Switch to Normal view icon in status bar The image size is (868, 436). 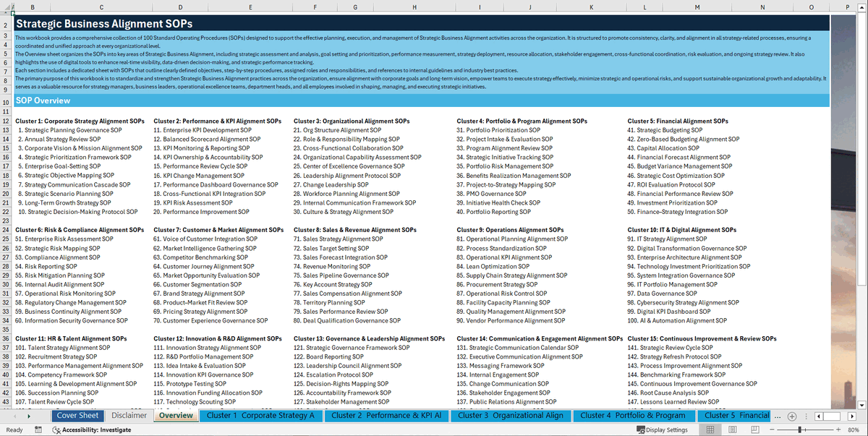click(710, 428)
